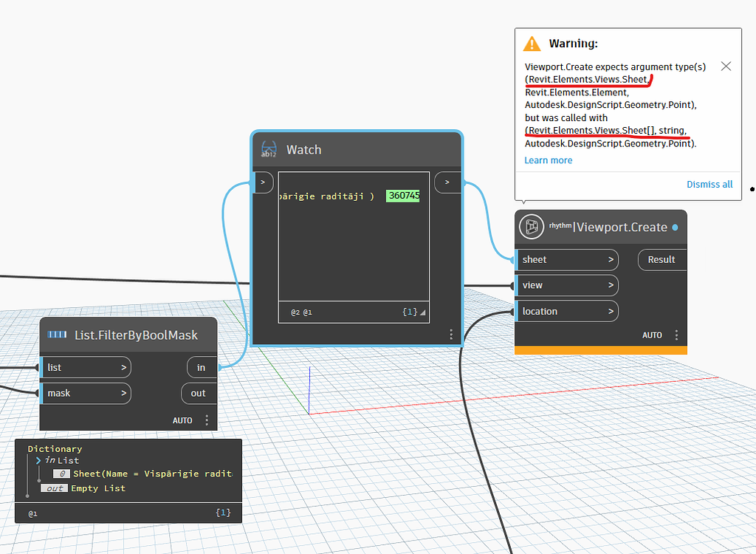The image size is (756, 554).
Task: Open the Learn more link in the Warning popup
Action: 548,160
